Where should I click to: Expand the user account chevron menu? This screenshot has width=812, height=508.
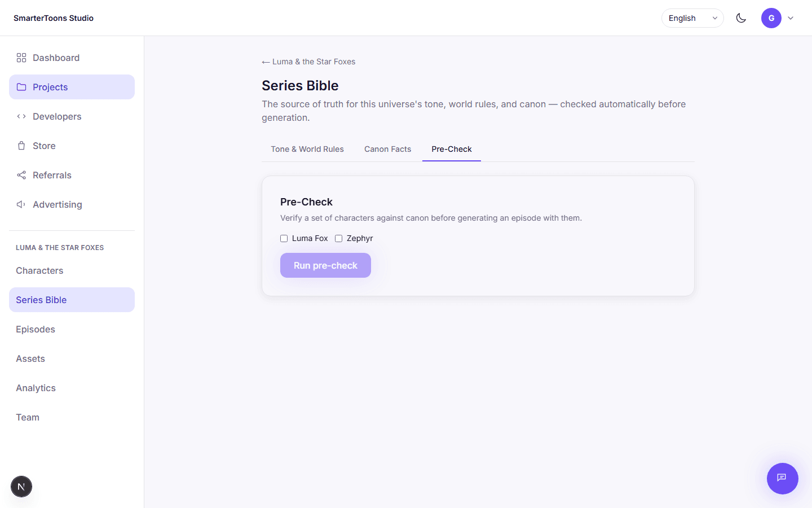click(791, 18)
